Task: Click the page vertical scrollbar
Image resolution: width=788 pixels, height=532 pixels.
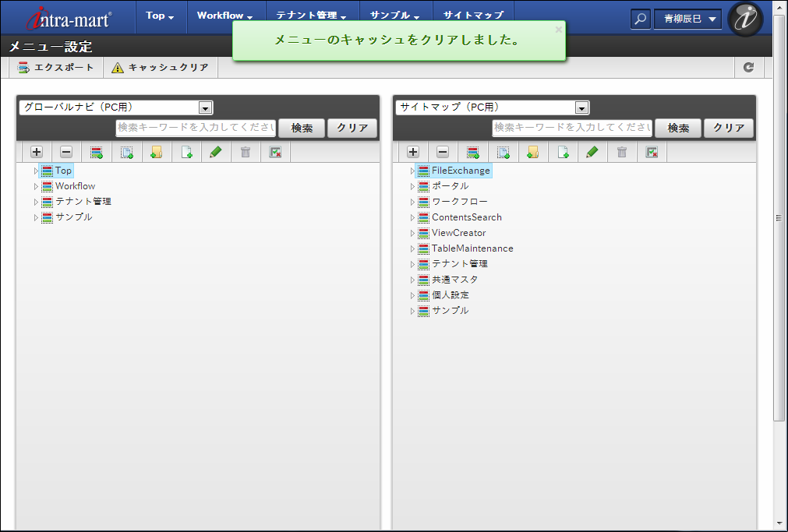Action: (779, 218)
